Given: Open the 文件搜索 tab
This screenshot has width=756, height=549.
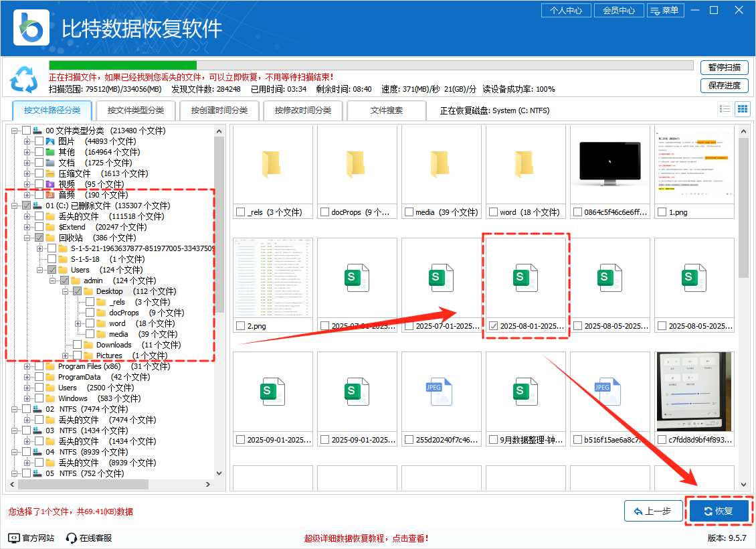Looking at the screenshot, I should (387, 110).
